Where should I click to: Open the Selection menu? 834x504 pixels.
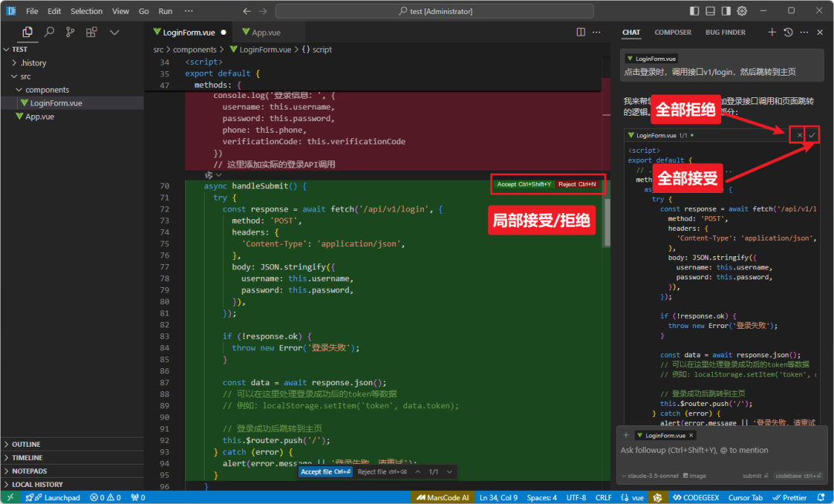click(x=86, y=12)
